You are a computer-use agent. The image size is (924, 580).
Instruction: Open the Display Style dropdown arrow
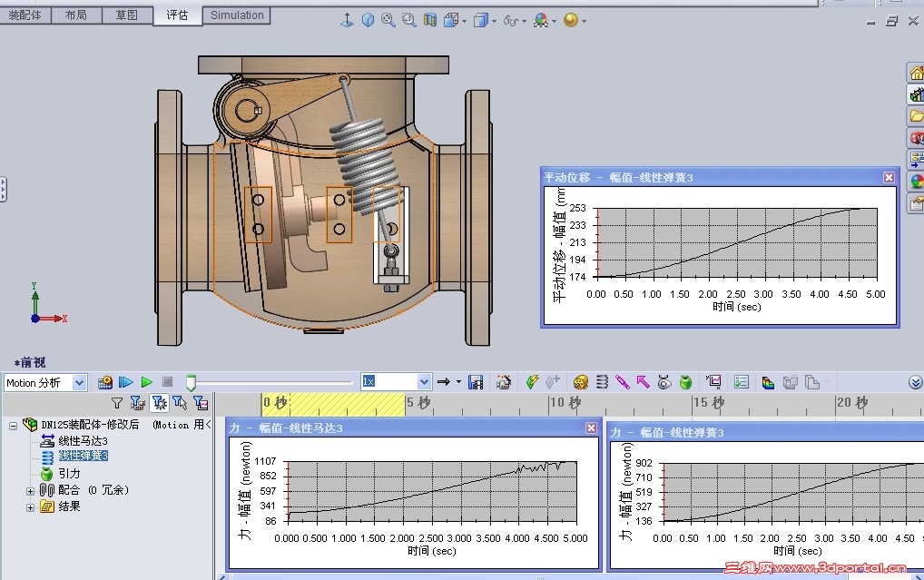point(494,21)
